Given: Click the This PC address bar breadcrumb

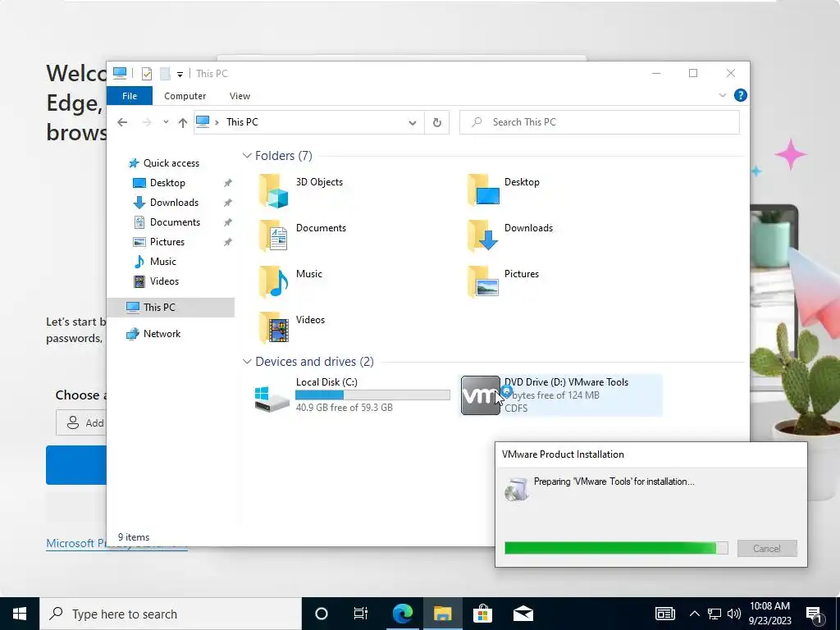Looking at the screenshot, I should tap(242, 122).
